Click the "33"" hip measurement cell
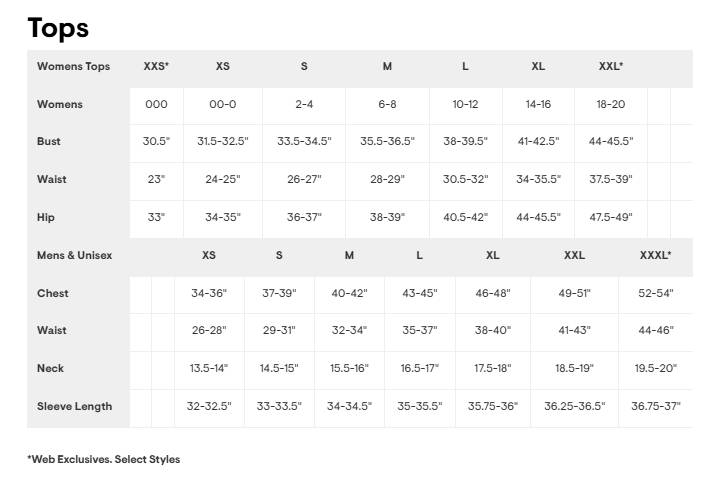 click(x=156, y=217)
